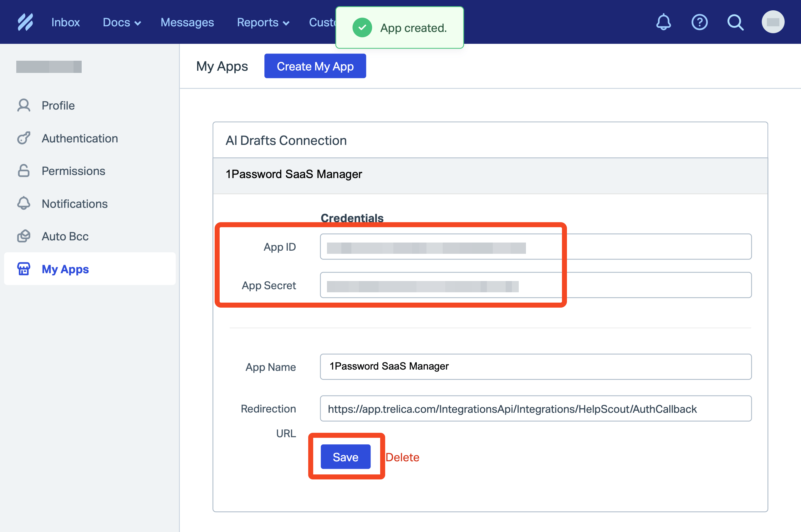This screenshot has width=801, height=532.
Task: Click the Save button
Action: [345, 457]
